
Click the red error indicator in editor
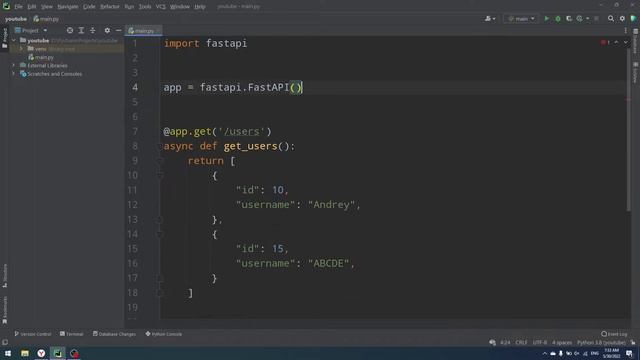(x=605, y=42)
